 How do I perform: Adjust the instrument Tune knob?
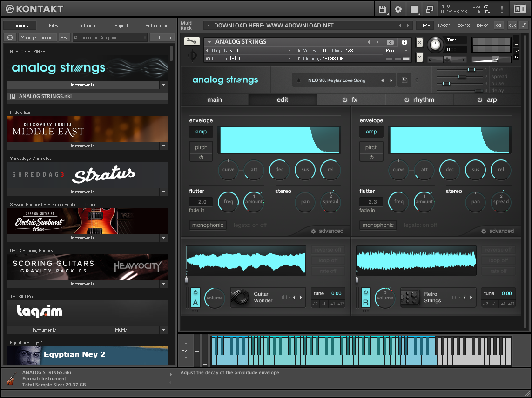(435, 45)
